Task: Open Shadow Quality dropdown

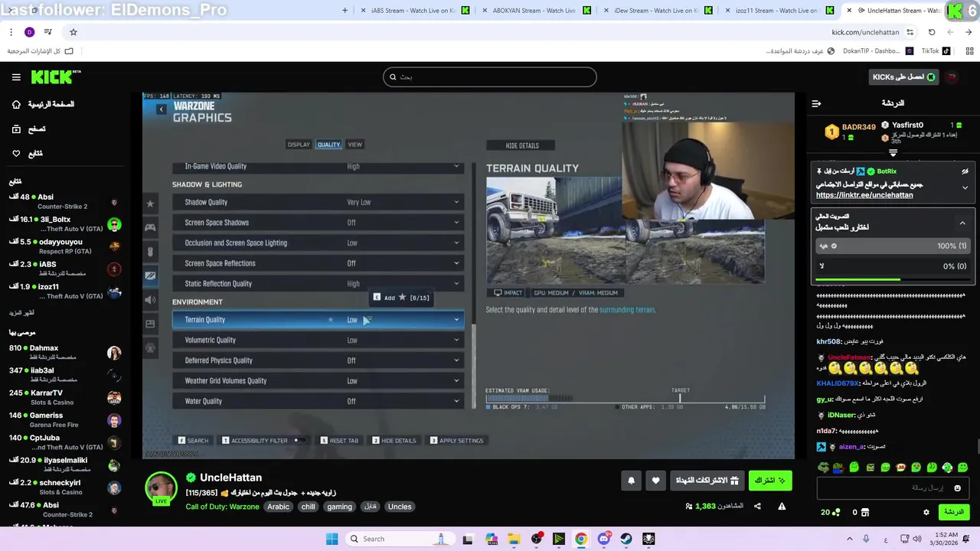Action: coord(318,202)
